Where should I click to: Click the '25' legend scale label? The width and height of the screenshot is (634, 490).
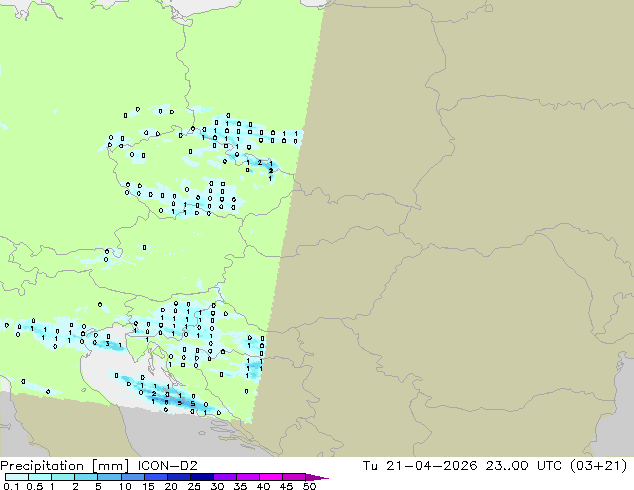(194, 486)
